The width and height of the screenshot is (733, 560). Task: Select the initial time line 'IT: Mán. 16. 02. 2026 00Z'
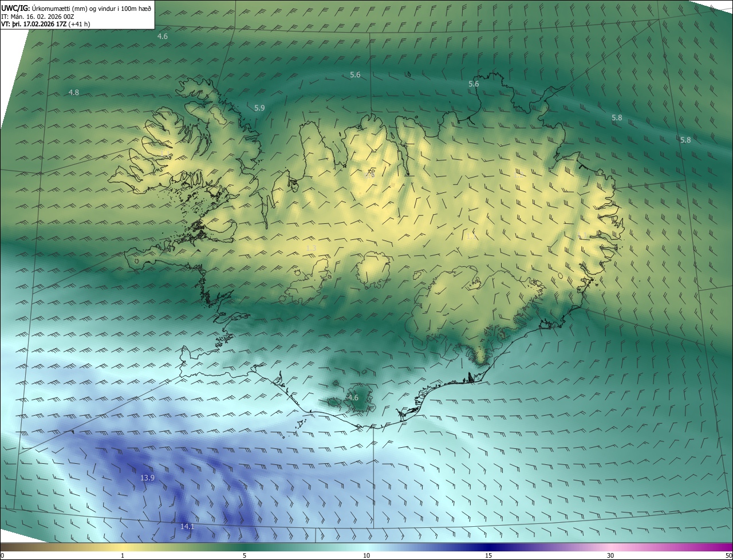(x=37, y=17)
